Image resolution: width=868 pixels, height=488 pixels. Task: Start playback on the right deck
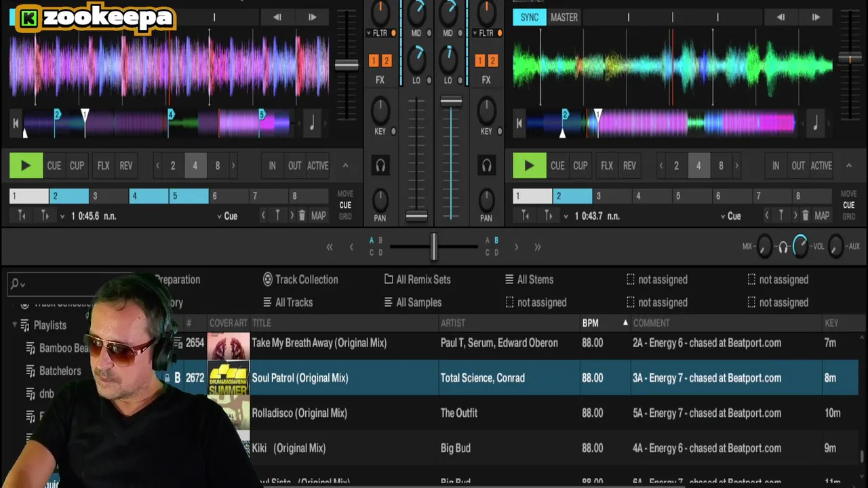click(530, 165)
